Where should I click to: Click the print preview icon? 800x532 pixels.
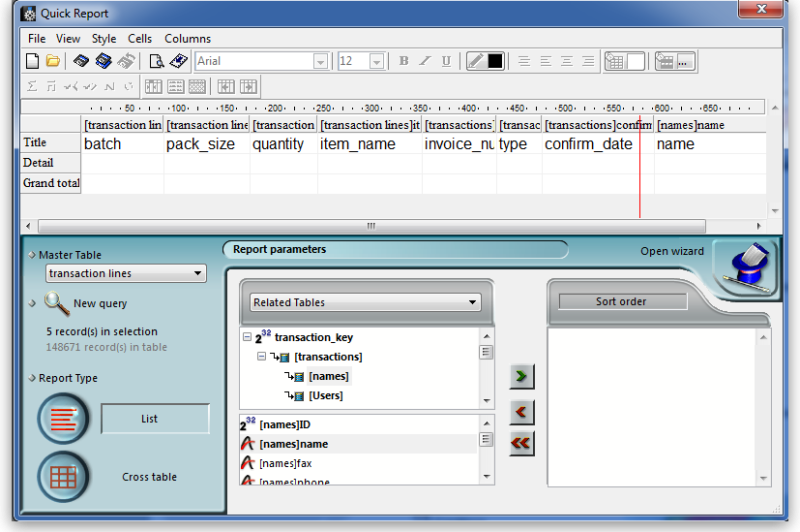coord(156,61)
